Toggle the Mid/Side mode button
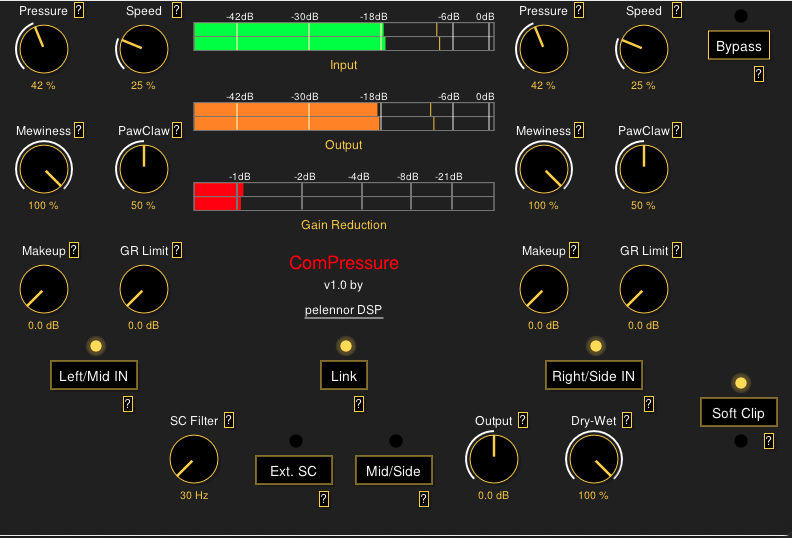This screenshot has width=792, height=538. pos(394,470)
